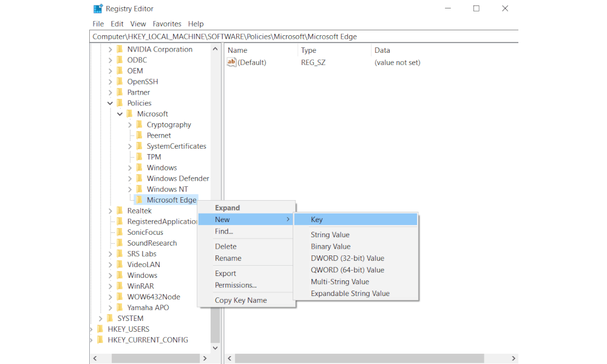Click the values pane horizontal scrollbar
Screen dimensions: 607x364
[359, 358]
